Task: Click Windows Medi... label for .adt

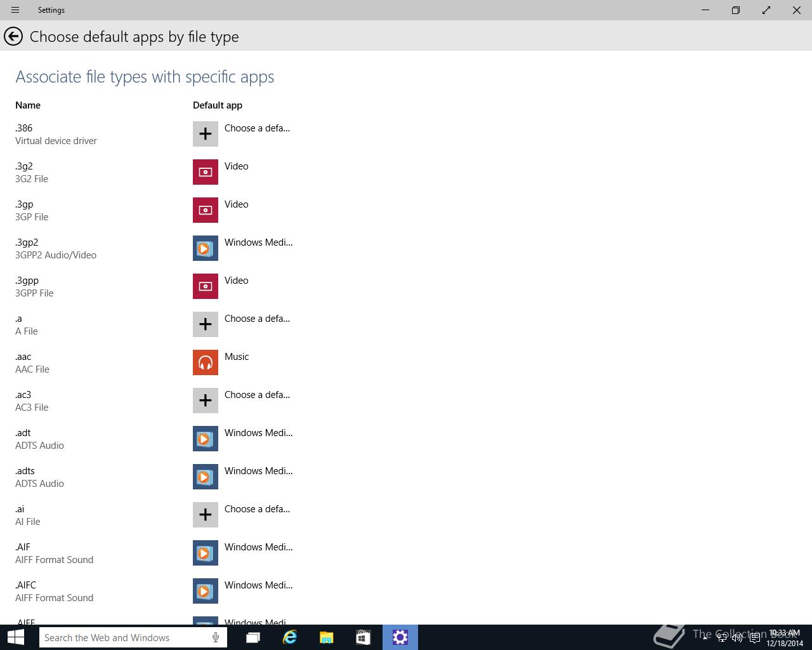Action: [258, 433]
